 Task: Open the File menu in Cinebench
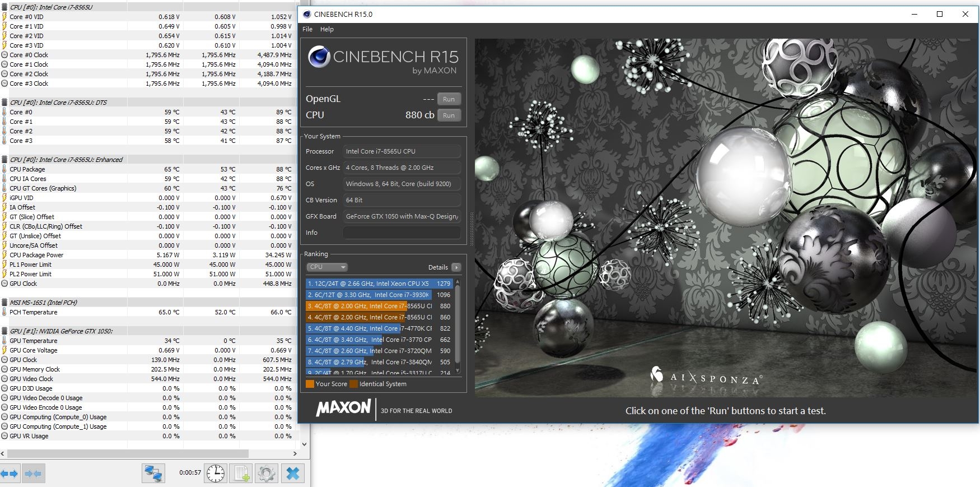(x=307, y=29)
